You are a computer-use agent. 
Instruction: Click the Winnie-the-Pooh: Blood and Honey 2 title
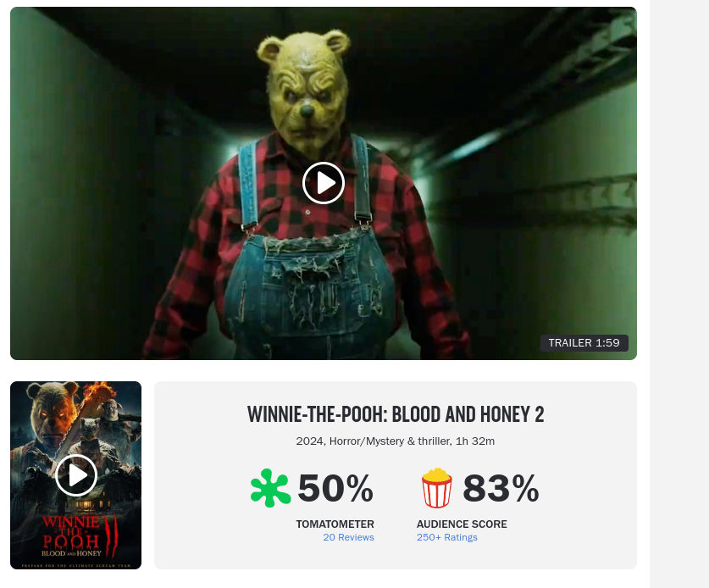[x=396, y=414]
